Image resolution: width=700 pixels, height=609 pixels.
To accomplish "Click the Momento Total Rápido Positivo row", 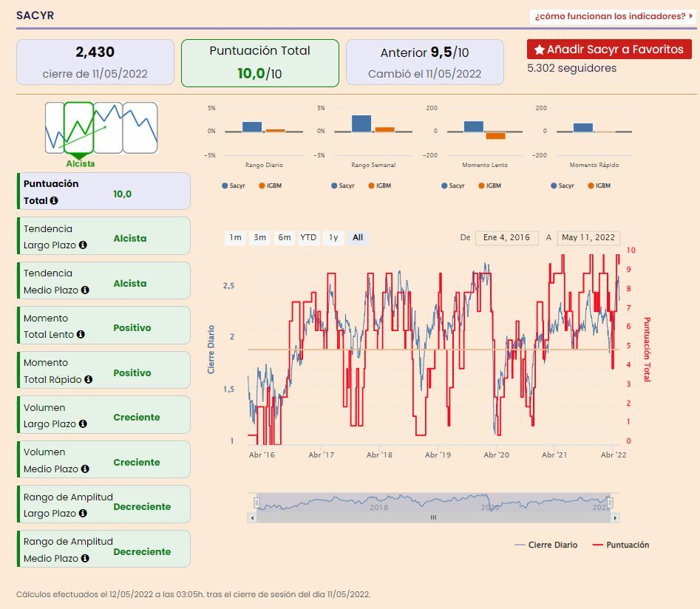I will click(x=103, y=370).
